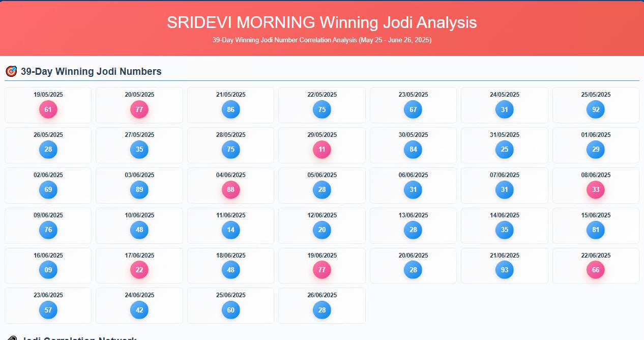Open the card dated 26/06/2025
644x340 pixels.
321,305
